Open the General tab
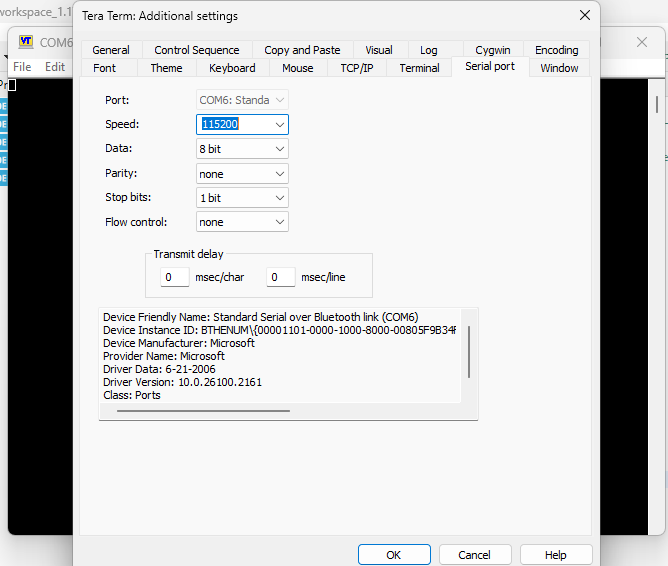 point(111,50)
